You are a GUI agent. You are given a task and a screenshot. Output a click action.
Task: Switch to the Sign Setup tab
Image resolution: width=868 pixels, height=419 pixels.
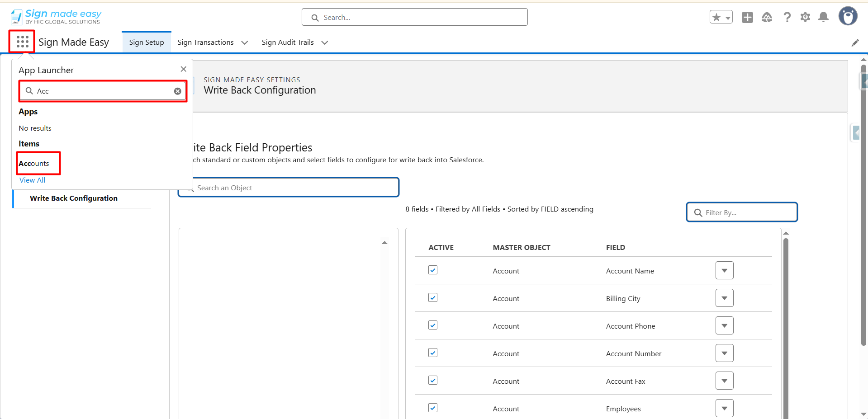[x=147, y=42]
